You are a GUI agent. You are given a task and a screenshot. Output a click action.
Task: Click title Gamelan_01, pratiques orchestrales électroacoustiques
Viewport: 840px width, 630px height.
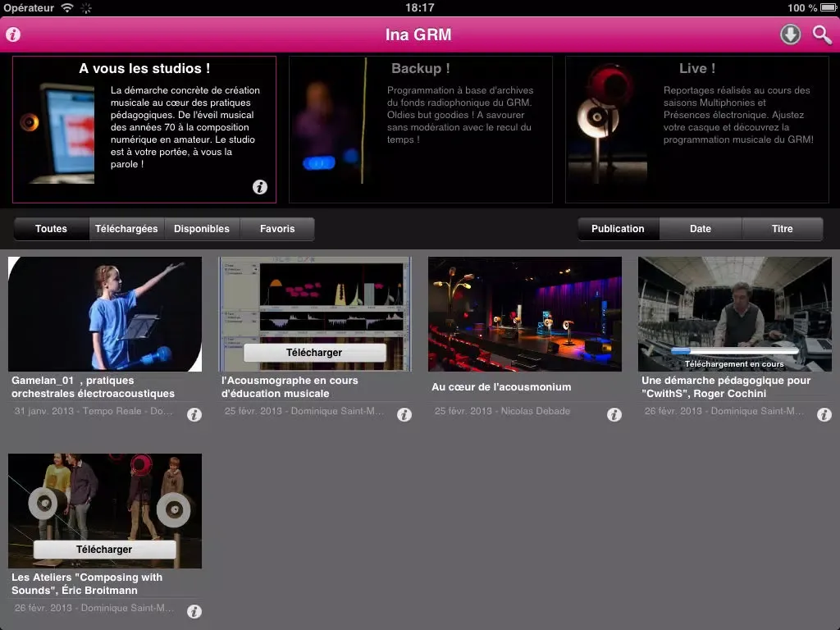(94, 387)
